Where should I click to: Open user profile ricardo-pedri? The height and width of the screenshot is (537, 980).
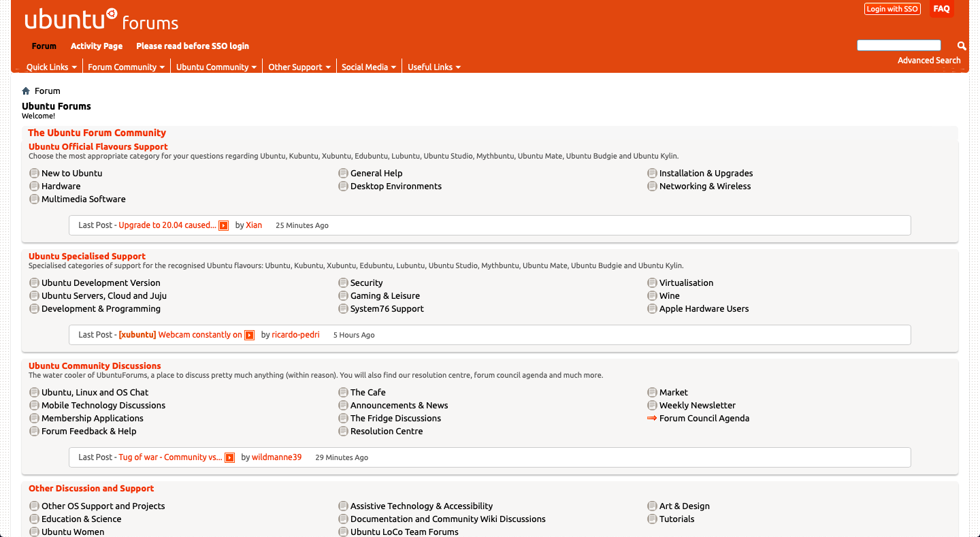point(295,335)
